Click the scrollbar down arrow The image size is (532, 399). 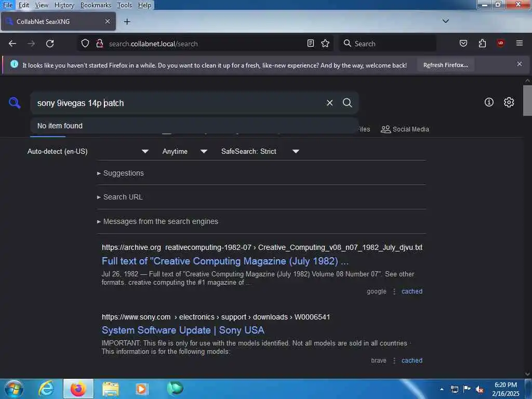pyautogui.click(x=527, y=374)
